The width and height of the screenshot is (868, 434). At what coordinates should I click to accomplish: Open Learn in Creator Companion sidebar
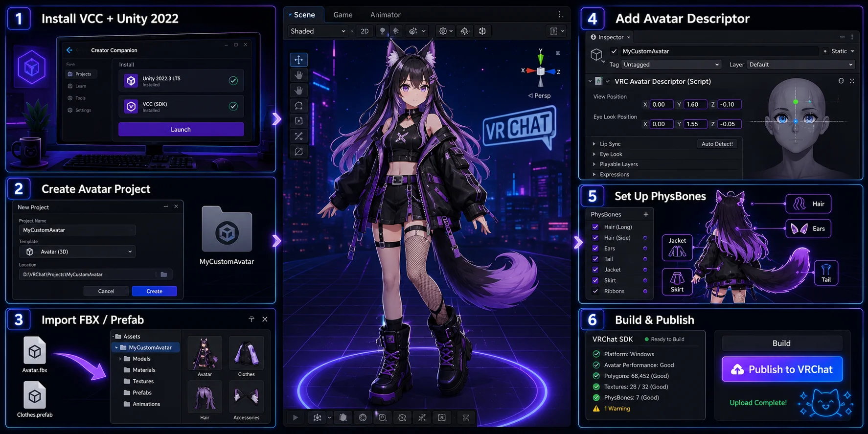[77, 86]
